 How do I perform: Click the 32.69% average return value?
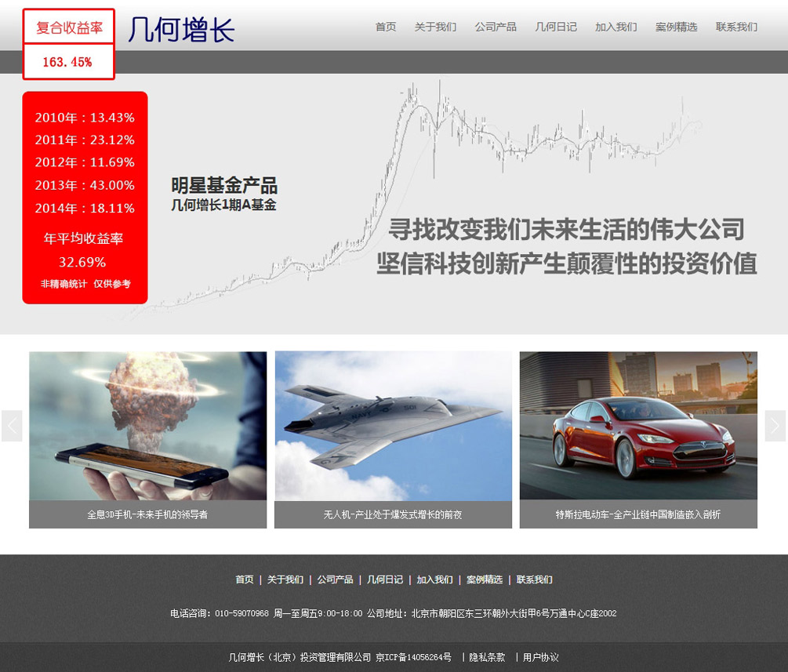pos(82,263)
